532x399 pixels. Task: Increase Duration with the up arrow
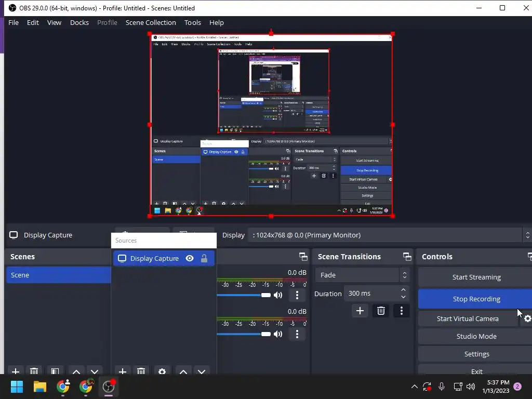click(403, 290)
